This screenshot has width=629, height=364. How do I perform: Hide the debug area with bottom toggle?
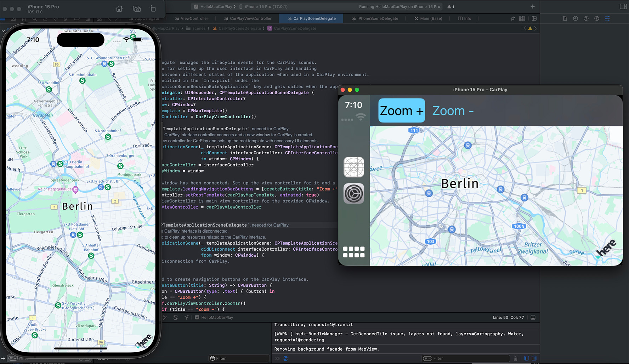pos(533,318)
